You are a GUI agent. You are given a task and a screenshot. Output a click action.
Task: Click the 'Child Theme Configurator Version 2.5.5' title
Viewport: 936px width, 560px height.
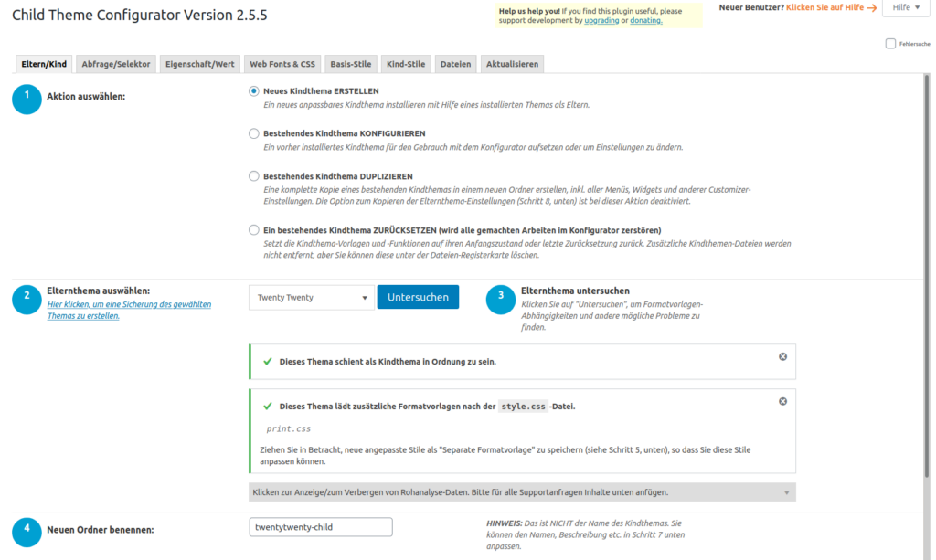(x=140, y=15)
